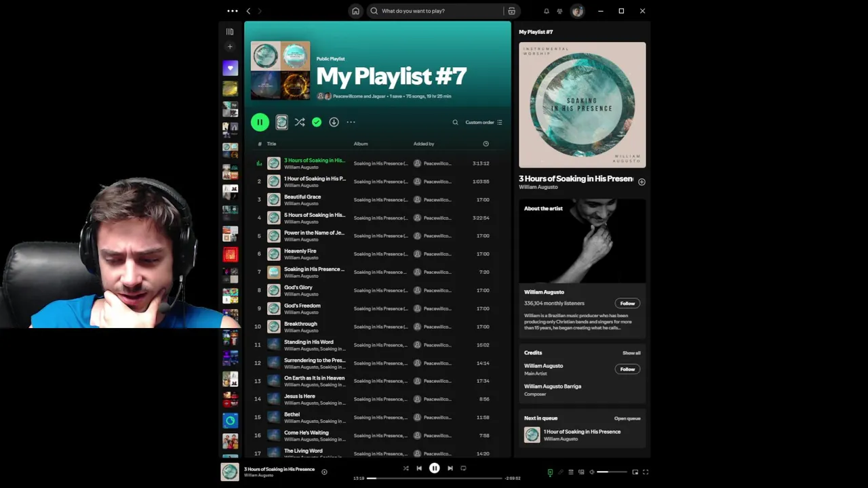Viewport: 868px width, 488px height.
Task: Toggle playlist shuffle in the header
Action: 300,122
